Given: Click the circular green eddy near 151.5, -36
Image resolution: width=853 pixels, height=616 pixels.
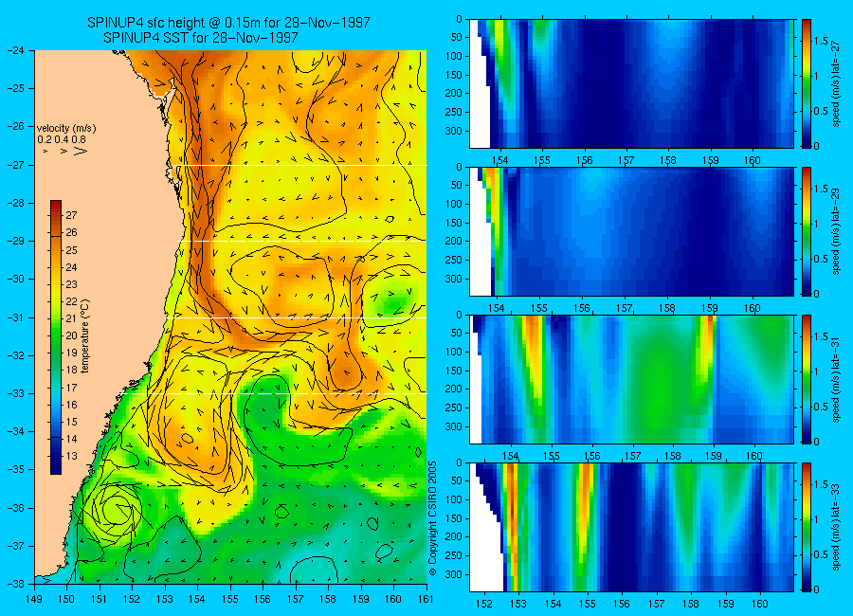Looking at the screenshot, I should tap(116, 509).
